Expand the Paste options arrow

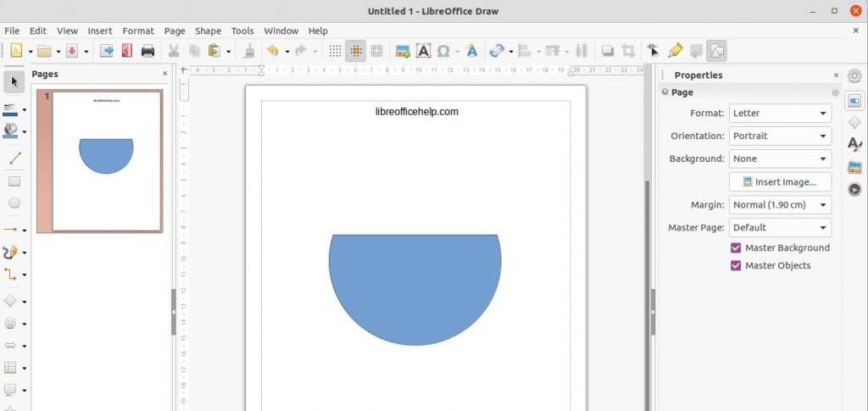228,52
